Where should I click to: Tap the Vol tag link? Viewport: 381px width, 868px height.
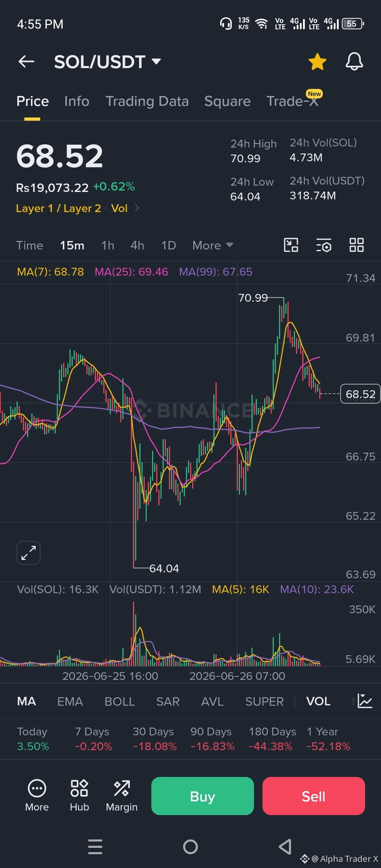click(x=119, y=208)
